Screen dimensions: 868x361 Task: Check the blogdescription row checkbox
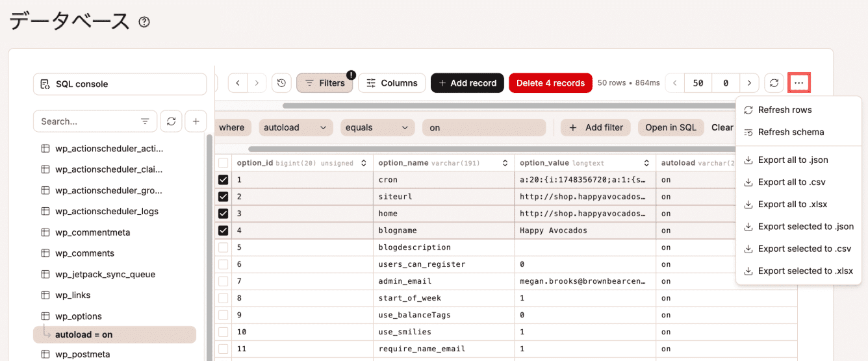(223, 247)
